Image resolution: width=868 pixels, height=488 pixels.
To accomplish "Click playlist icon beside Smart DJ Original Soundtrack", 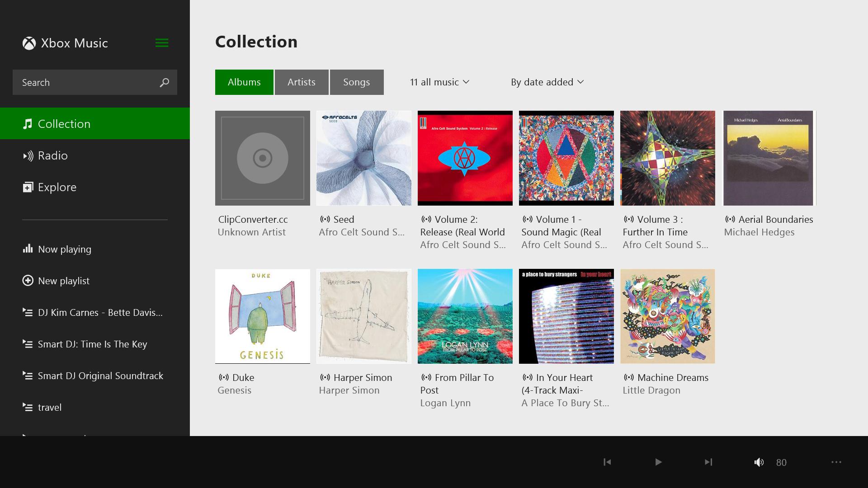I will (x=28, y=375).
